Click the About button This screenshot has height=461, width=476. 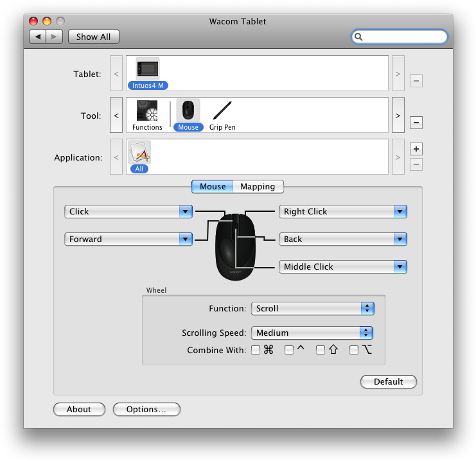pyautogui.click(x=79, y=409)
